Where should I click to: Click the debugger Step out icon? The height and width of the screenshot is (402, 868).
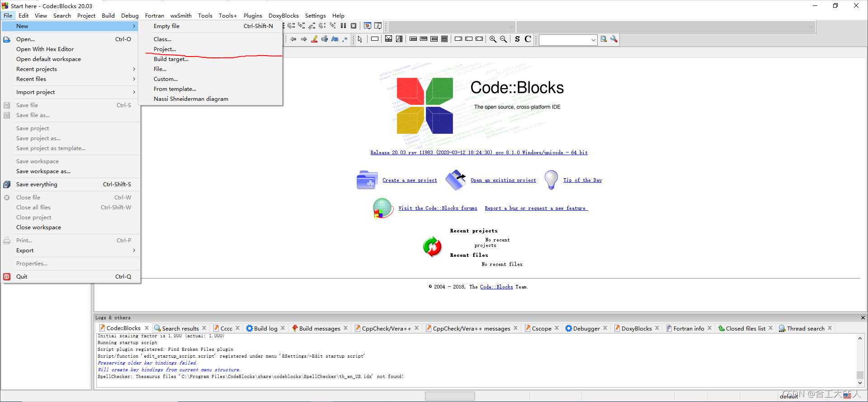point(312,26)
